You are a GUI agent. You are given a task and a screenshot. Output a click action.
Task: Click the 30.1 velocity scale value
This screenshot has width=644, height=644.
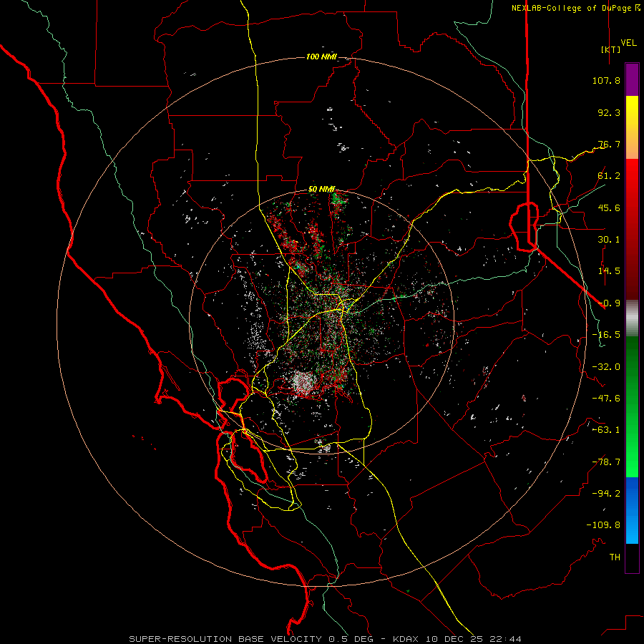pyautogui.click(x=609, y=240)
